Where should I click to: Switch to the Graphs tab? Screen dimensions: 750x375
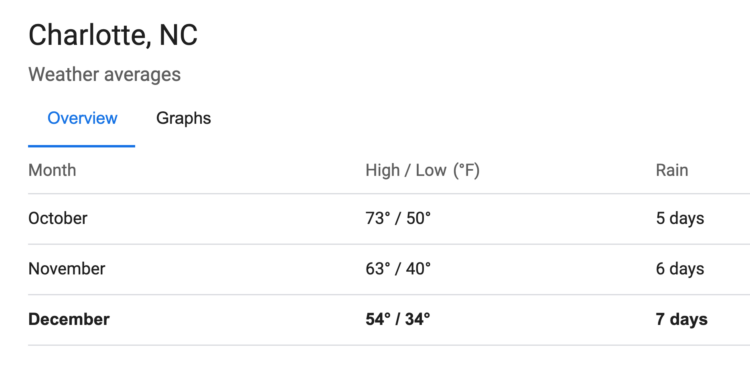[x=183, y=118]
